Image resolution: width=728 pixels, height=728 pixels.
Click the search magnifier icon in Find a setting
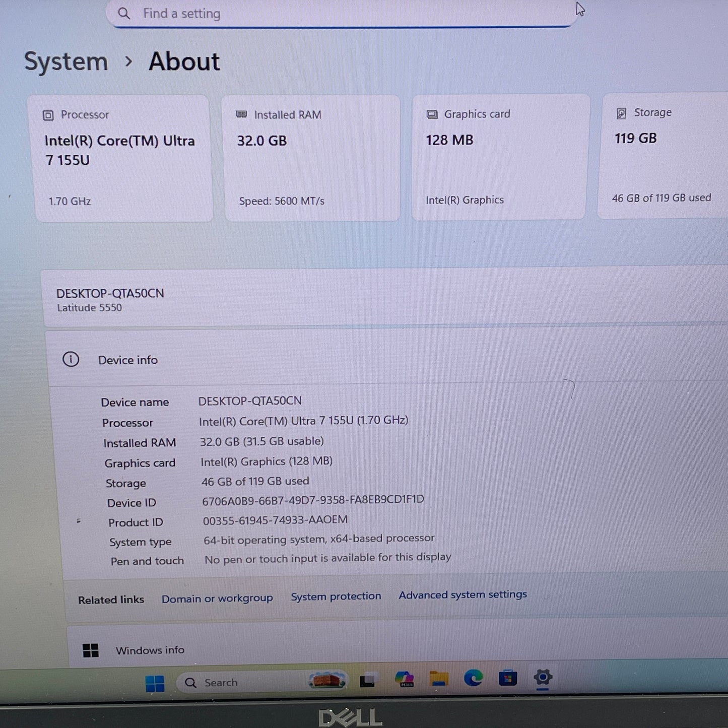pos(124,14)
